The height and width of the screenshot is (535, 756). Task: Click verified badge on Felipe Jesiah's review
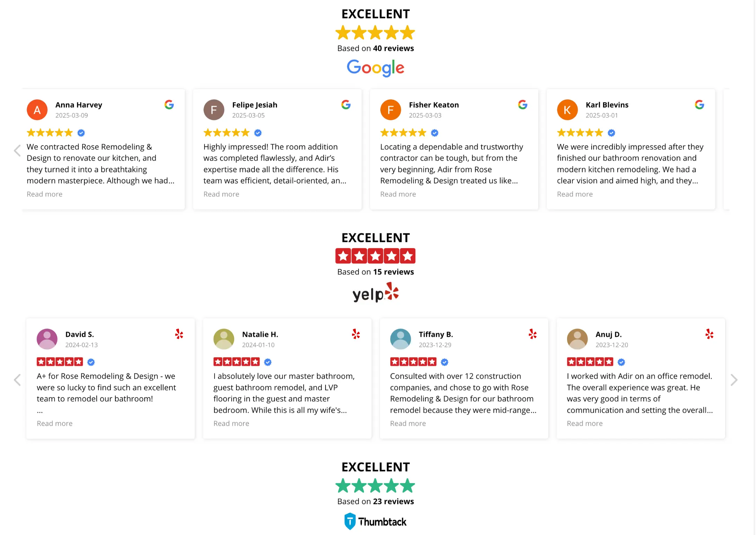pyautogui.click(x=258, y=133)
